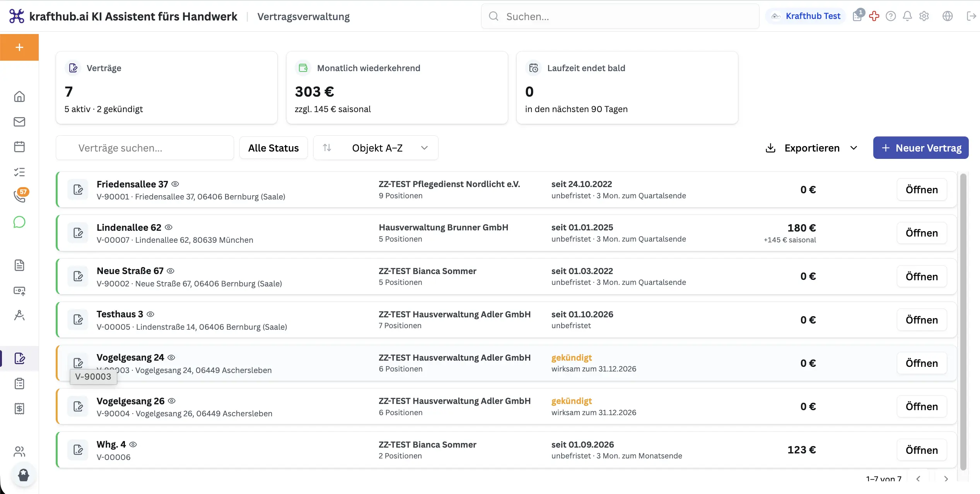Click the contract icon on Whg. 4 row

click(x=78, y=450)
